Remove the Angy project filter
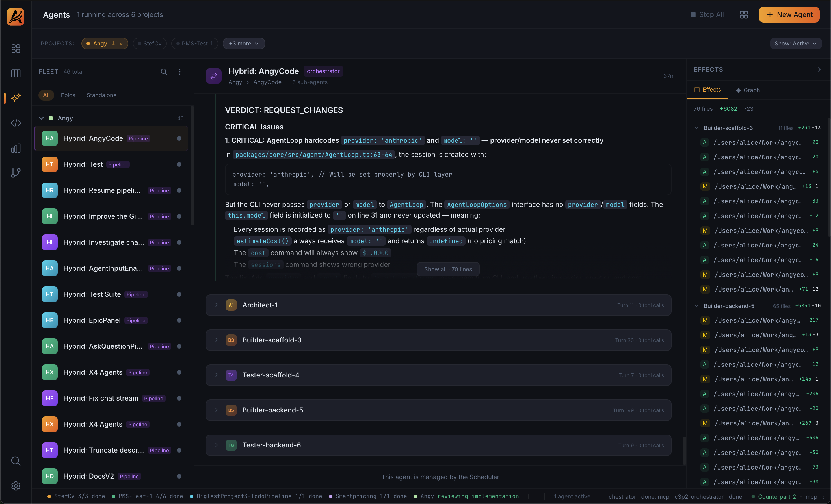 point(121,44)
